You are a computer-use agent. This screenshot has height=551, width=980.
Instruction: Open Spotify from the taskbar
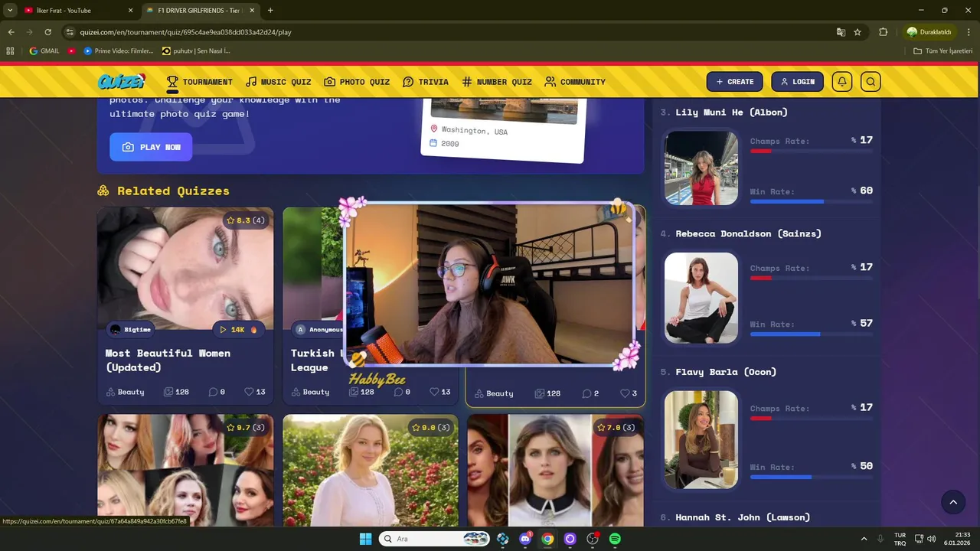[x=615, y=539]
